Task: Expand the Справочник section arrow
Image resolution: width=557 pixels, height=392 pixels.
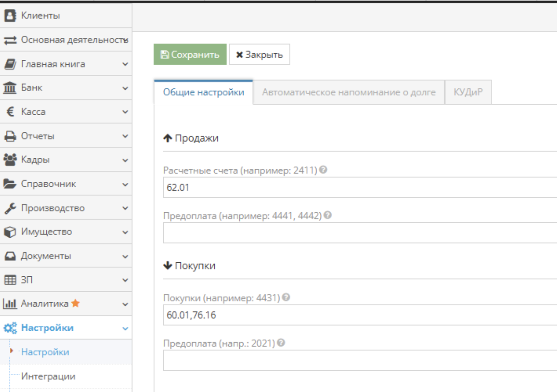Action: (125, 185)
